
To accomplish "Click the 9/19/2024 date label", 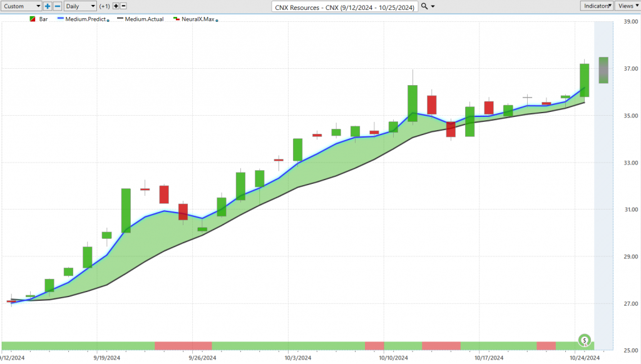I will pyautogui.click(x=106, y=358).
